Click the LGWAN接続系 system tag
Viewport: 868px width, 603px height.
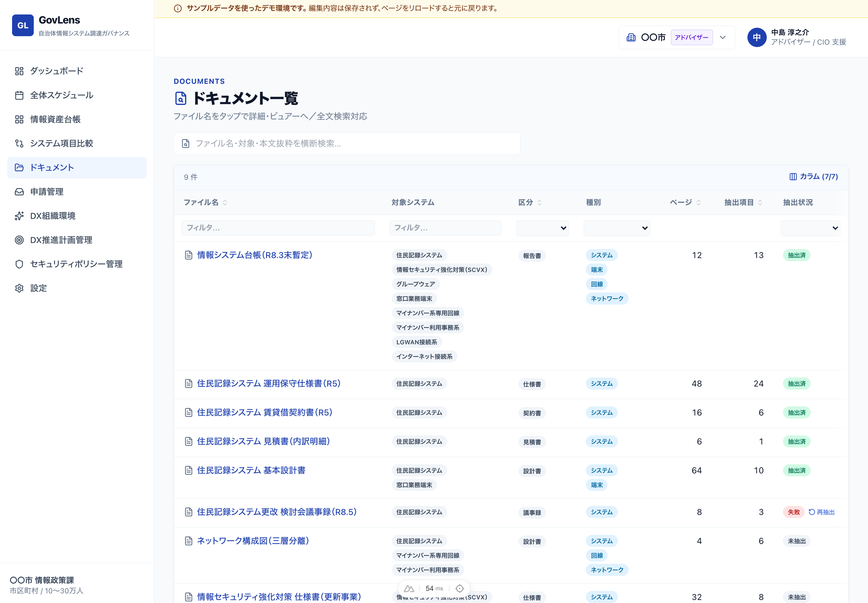(x=417, y=342)
